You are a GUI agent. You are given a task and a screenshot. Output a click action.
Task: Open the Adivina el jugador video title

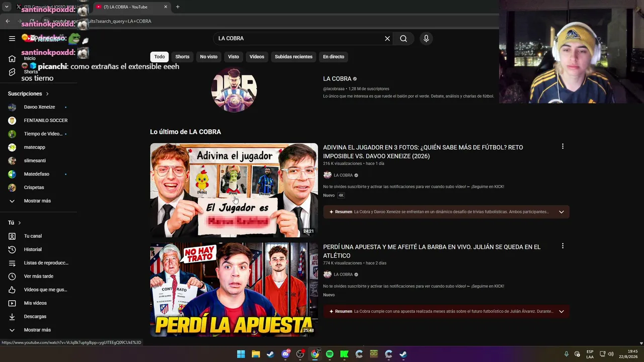(x=423, y=152)
